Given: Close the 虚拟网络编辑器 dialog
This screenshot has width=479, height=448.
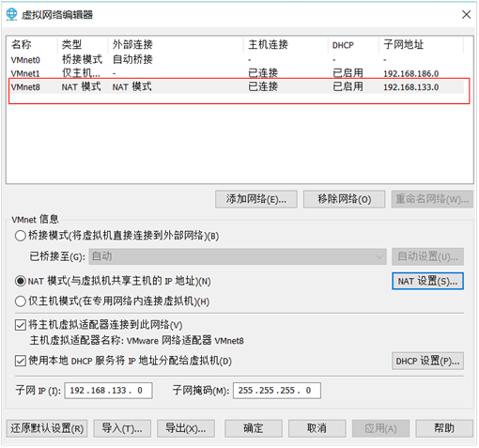Looking at the screenshot, I should pos(466,14).
